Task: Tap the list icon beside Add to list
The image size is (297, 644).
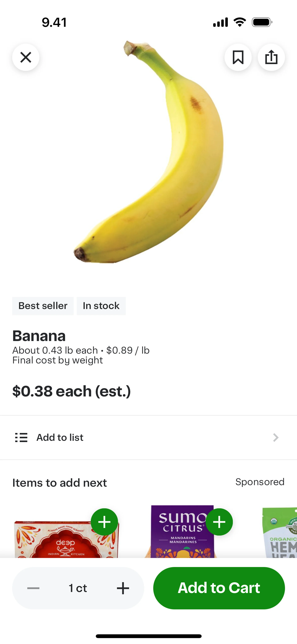Action: point(21,437)
